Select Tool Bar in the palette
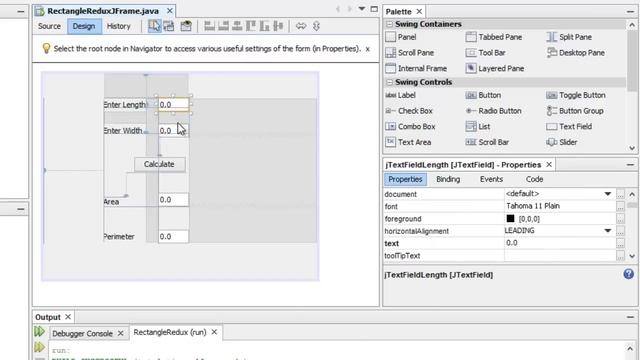The width and height of the screenshot is (640, 360). pyautogui.click(x=486, y=53)
